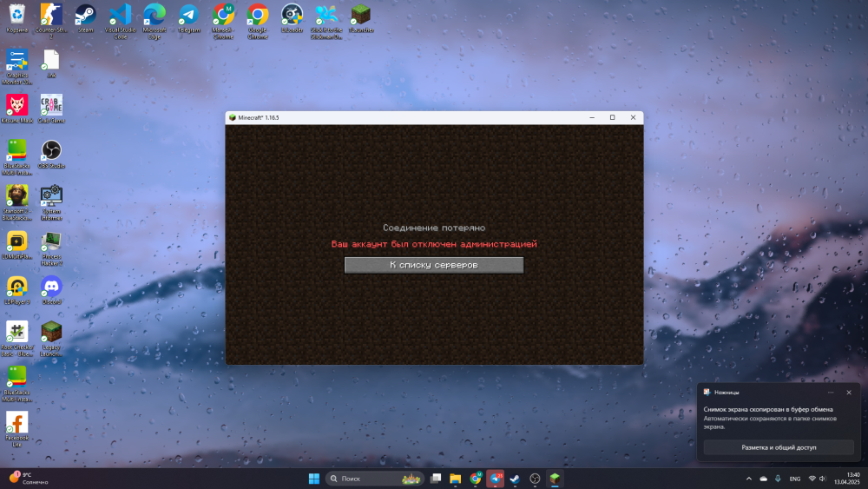868x489 pixels.
Task: Switch to Chrome in the taskbar
Action: point(476,479)
